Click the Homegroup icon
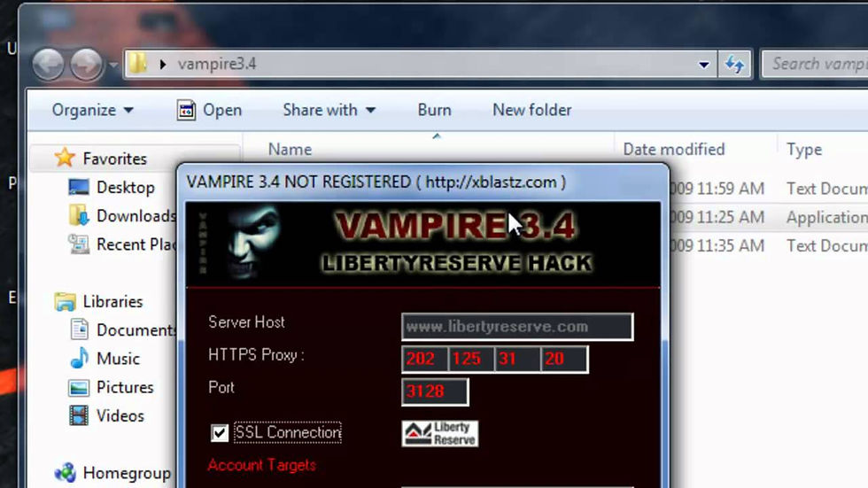The width and height of the screenshot is (868, 488). point(65,472)
